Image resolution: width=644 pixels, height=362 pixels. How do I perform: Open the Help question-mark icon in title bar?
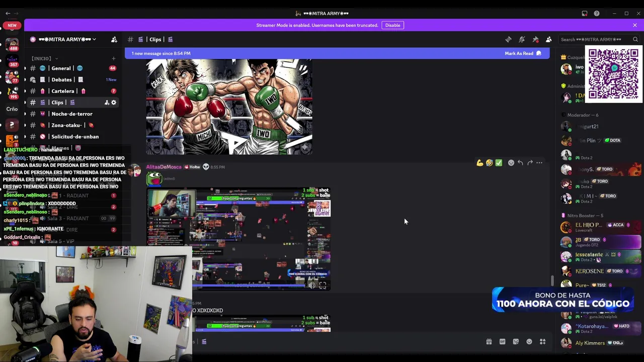[597, 14]
